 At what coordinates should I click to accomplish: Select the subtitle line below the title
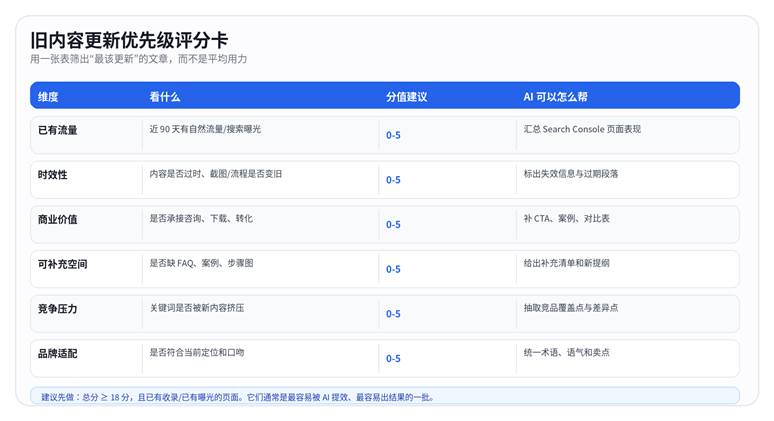point(138,60)
